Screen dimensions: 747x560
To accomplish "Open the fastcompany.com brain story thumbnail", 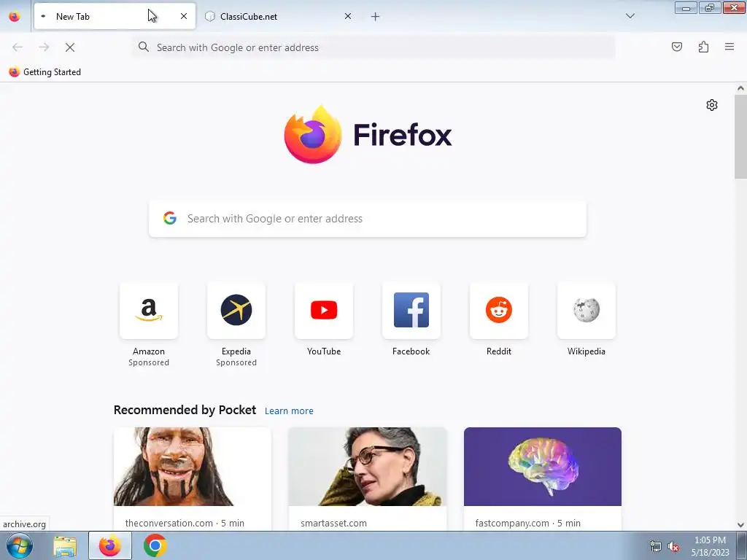I will click(x=543, y=467).
